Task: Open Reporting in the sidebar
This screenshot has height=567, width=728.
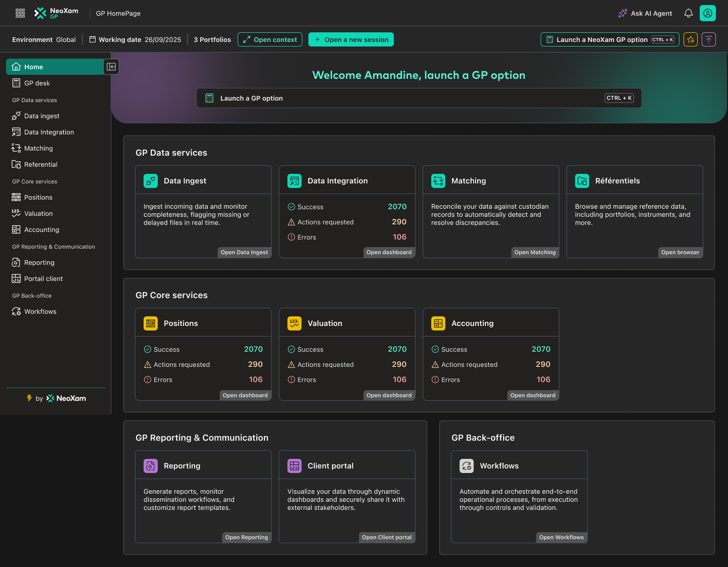Action: point(55,262)
